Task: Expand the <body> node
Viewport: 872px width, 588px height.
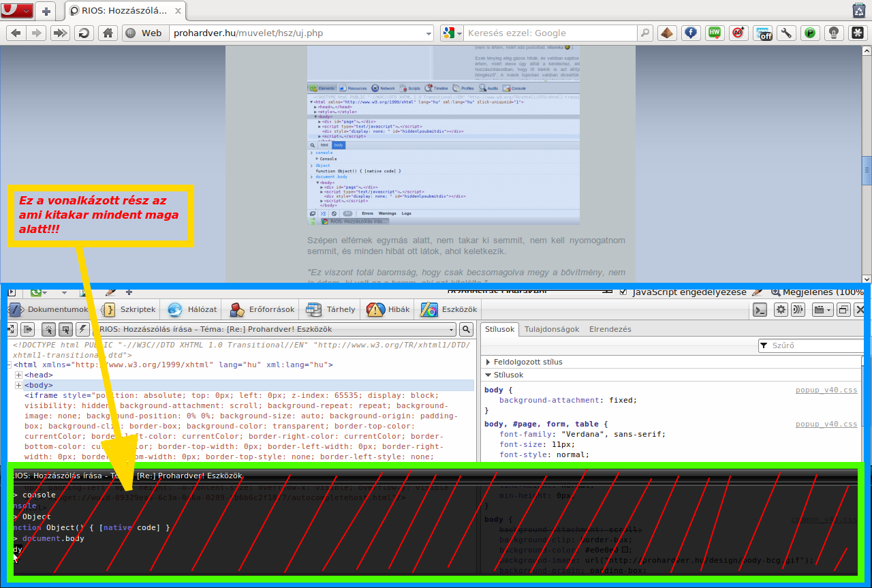Action: coord(19,386)
